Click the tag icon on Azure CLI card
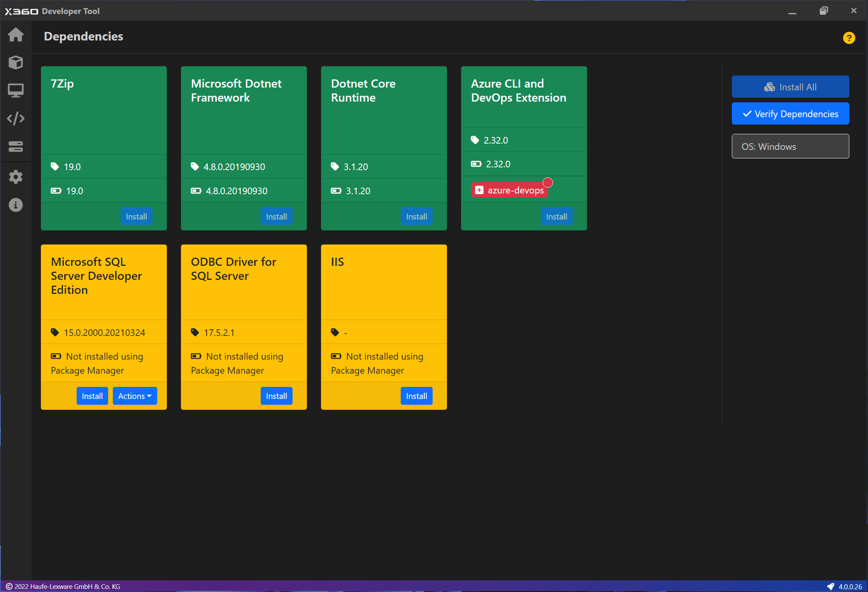Screen dimensions: 868x592 coord(475,140)
